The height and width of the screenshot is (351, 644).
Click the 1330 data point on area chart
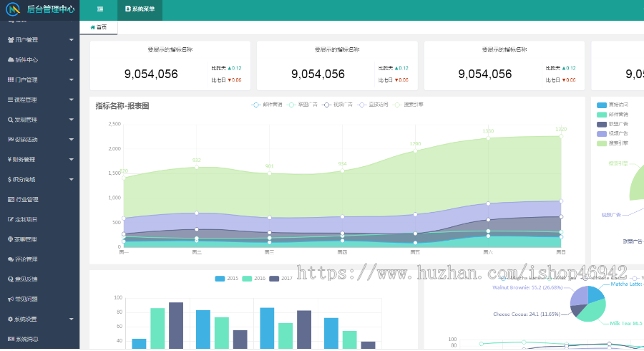point(488,138)
